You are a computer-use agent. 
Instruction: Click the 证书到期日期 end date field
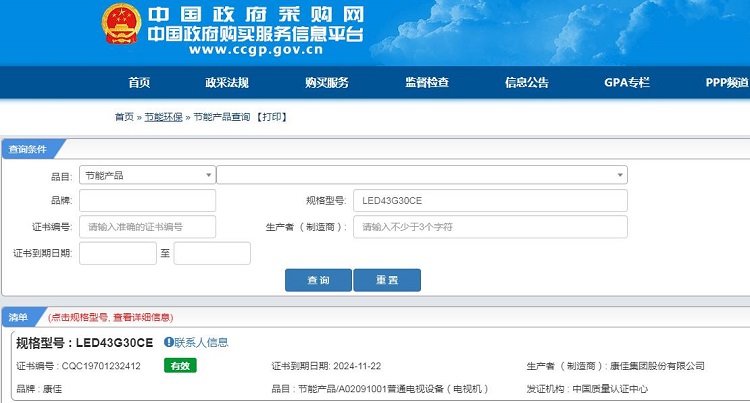[x=212, y=253]
